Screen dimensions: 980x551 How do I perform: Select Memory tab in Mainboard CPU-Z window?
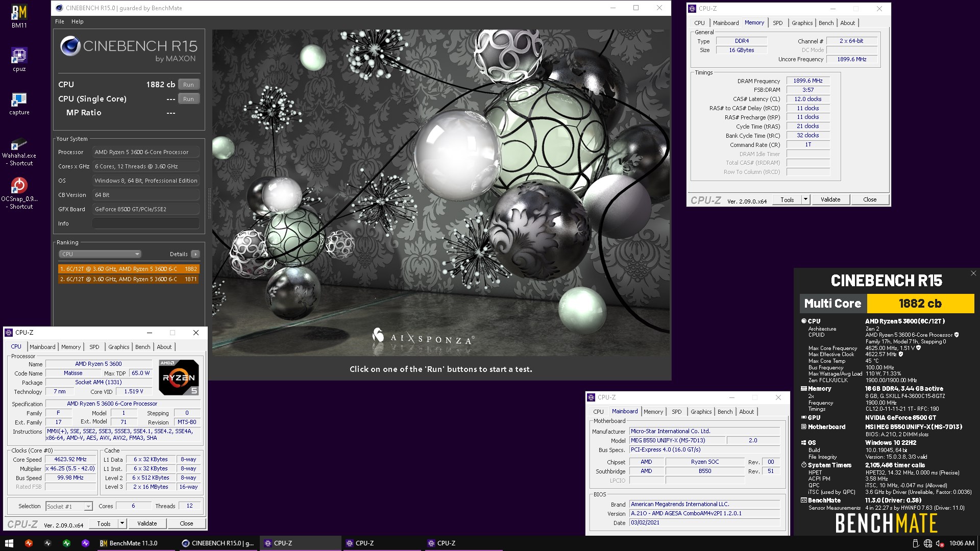[653, 412]
